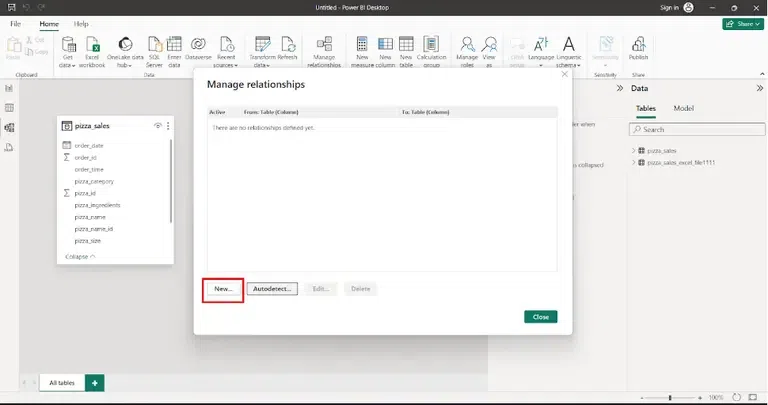768x405 pixels.
Task: Open the File menu
Action: 16,24
